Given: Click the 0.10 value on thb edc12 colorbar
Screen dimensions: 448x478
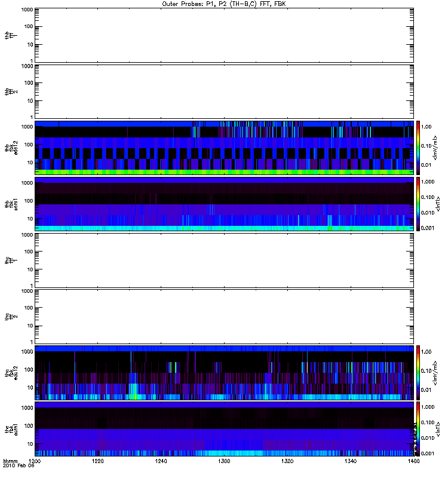Looking at the screenshot, I should click(x=426, y=146).
